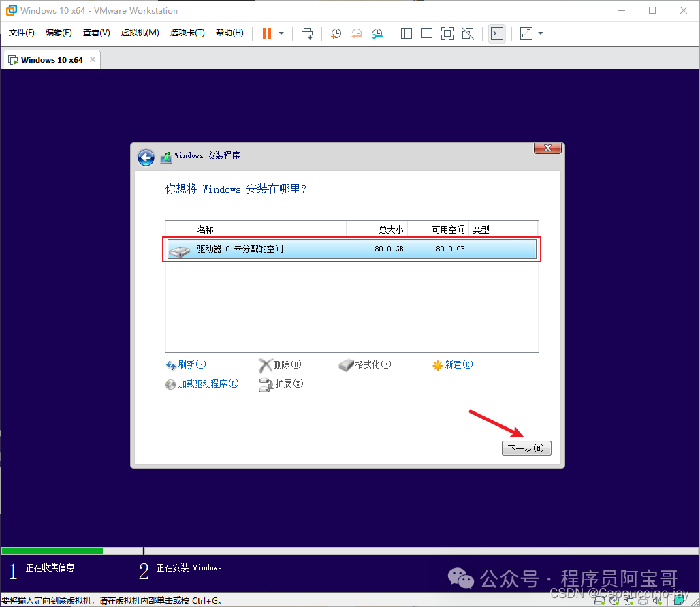Click the 正在收集信息 step label

click(x=50, y=567)
